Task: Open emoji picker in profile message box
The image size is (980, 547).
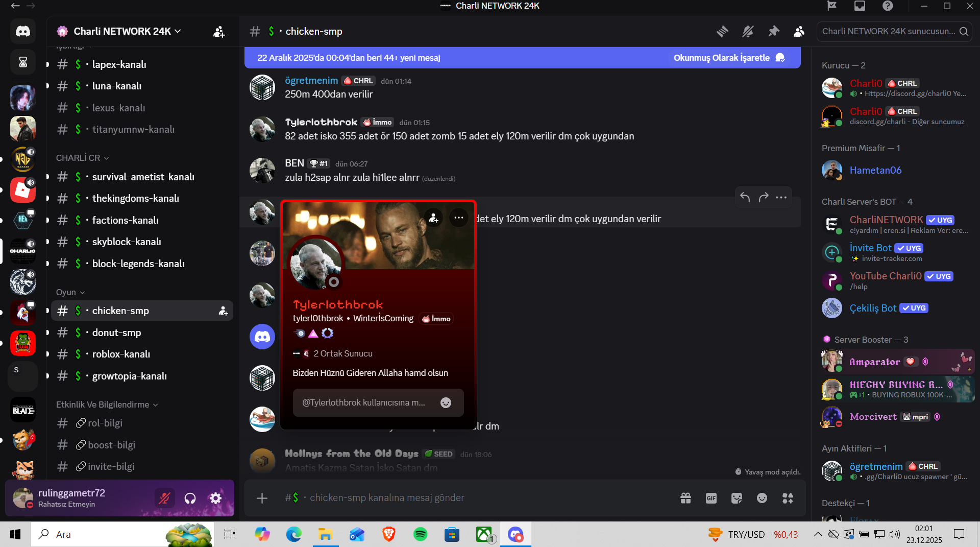Action: coord(446,402)
